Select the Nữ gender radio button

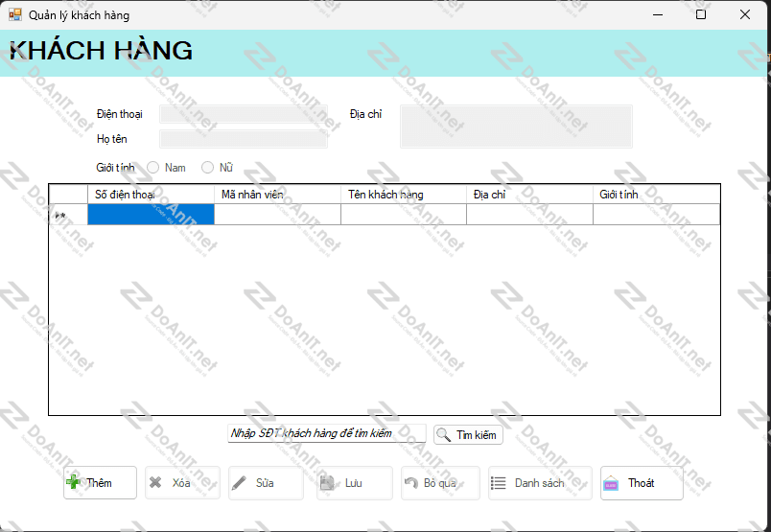207,168
